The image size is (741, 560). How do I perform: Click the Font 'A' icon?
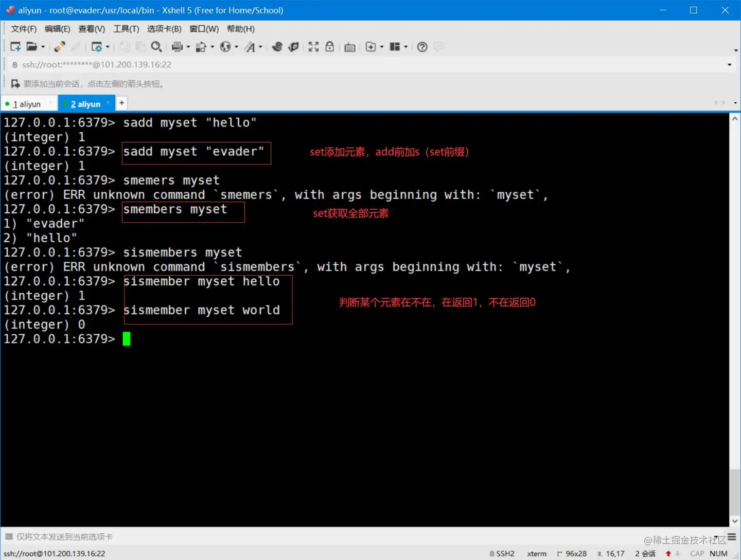click(250, 47)
